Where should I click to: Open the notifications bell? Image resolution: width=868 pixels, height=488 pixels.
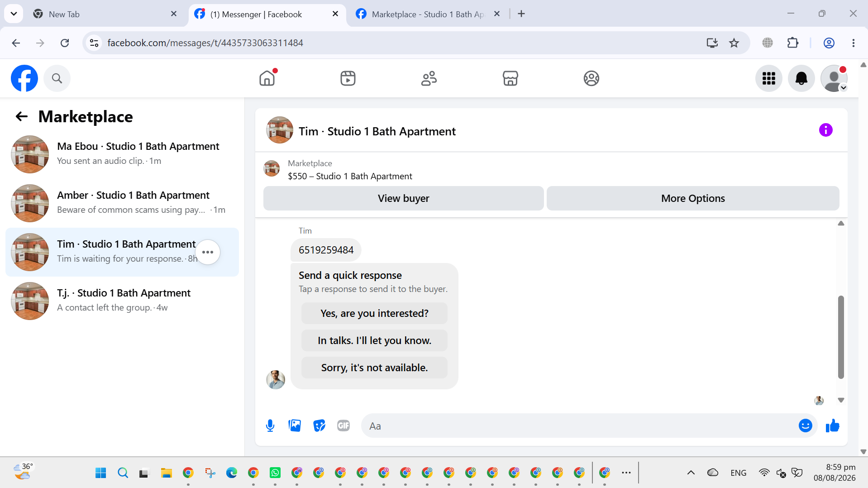(x=801, y=78)
